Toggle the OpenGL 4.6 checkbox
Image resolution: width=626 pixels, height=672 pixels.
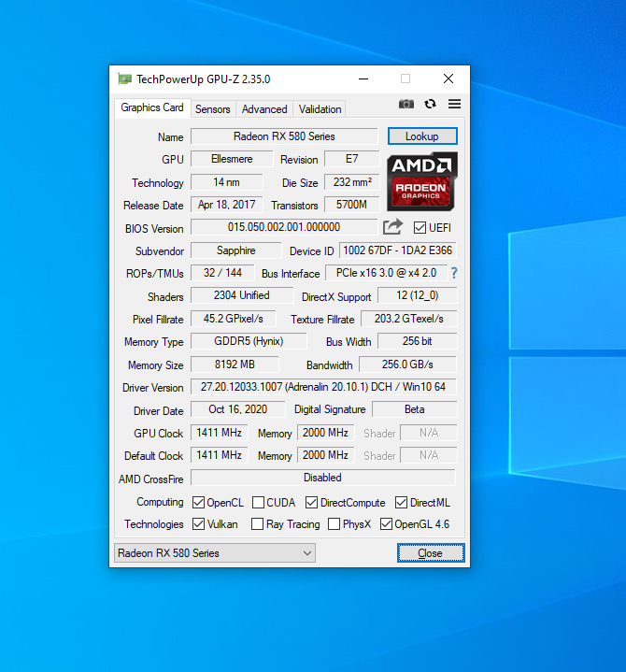pyautogui.click(x=386, y=523)
